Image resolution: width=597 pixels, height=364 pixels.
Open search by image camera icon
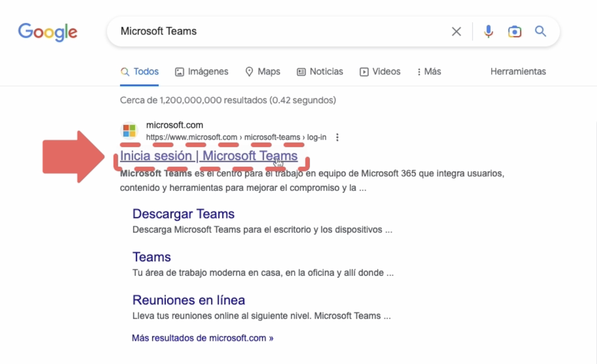pos(514,31)
